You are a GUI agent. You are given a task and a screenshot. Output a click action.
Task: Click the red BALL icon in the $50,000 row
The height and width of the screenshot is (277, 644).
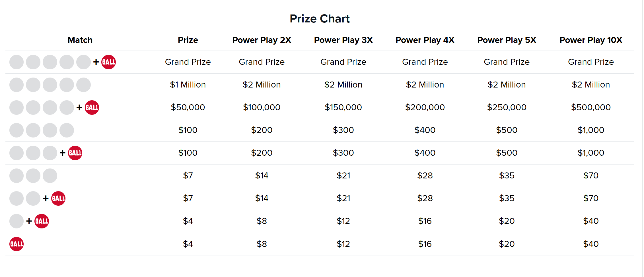coord(92,107)
